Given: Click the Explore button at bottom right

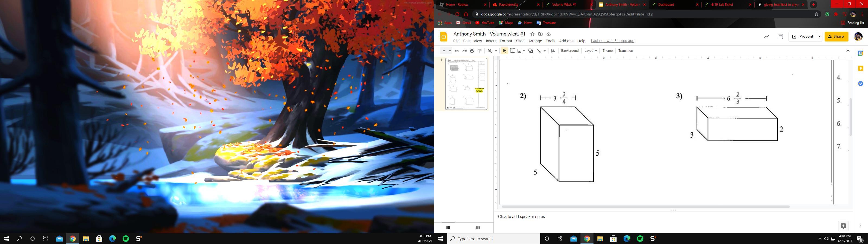Looking at the screenshot, I should [843, 226].
